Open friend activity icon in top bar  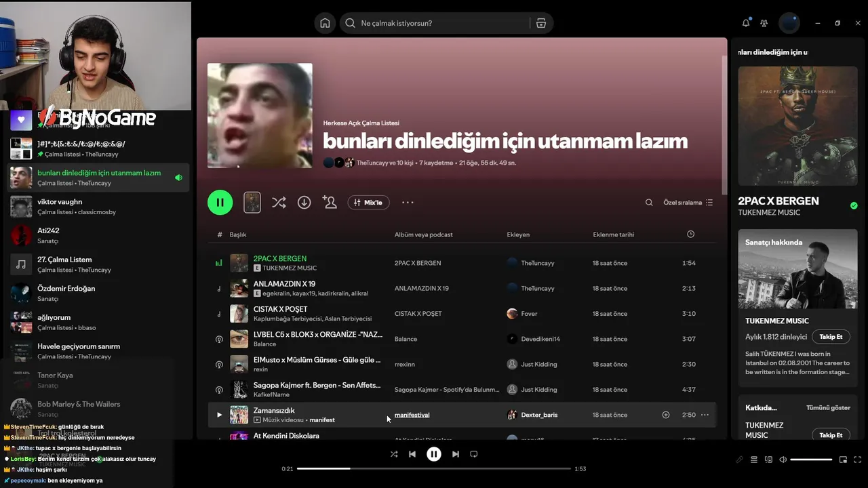click(x=764, y=23)
